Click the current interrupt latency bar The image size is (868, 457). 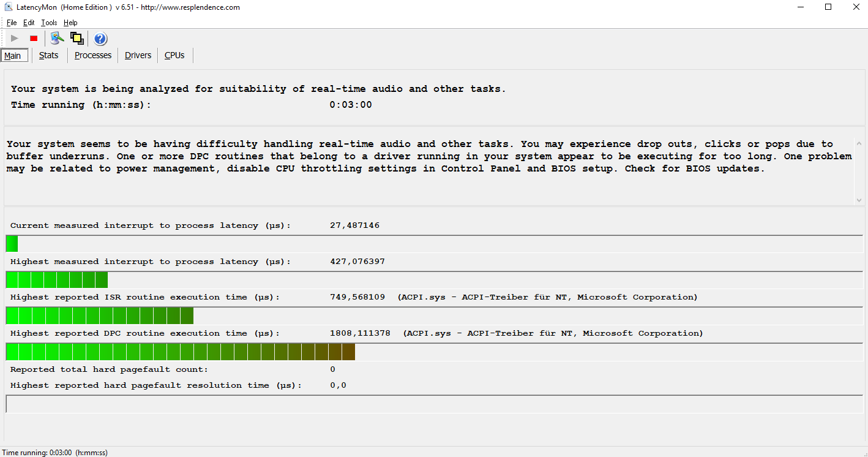point(434,244)
